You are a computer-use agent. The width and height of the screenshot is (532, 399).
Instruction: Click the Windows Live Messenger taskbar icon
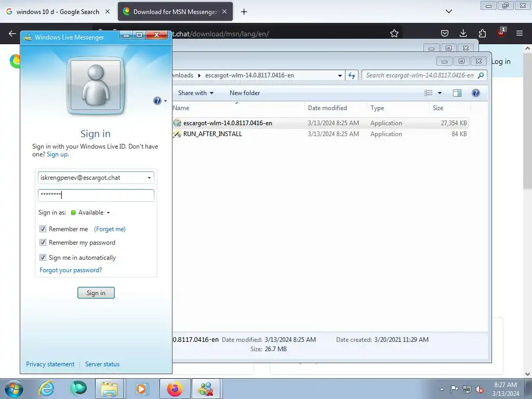[206, 389]
